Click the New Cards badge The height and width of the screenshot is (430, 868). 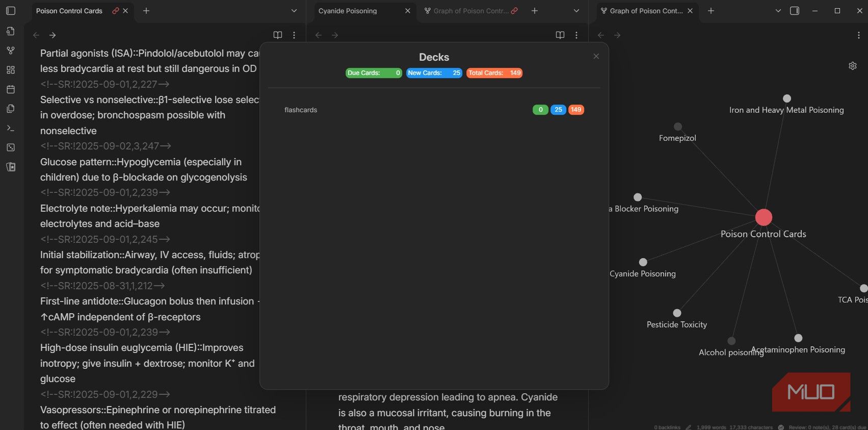(x=434, y=73)
